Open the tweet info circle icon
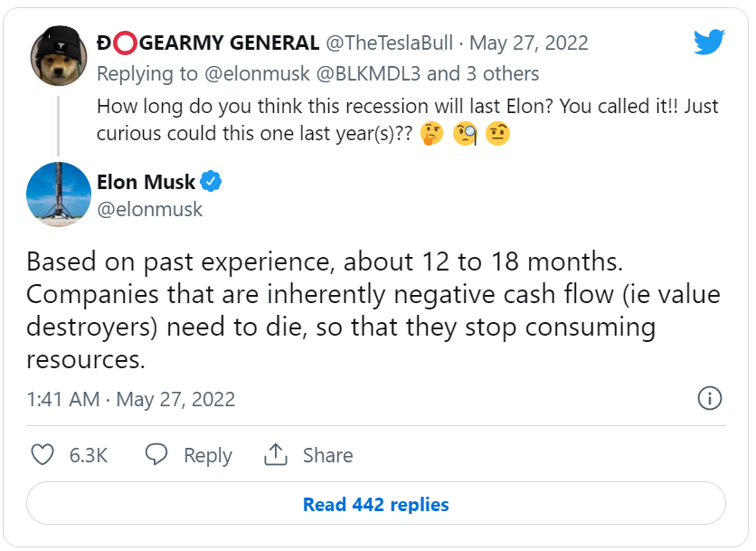This screenshot has width=756, height=551. [710, 398]
